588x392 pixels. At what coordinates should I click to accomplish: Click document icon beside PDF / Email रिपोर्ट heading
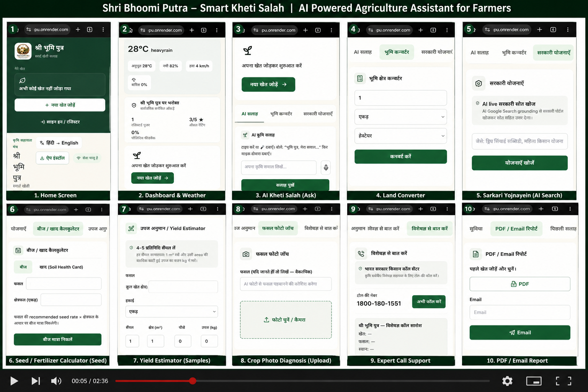(x=475, y=254)
